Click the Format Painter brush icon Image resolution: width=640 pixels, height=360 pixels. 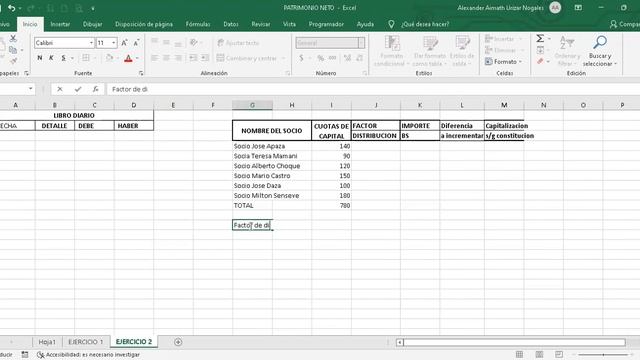(x=13, y=61)
